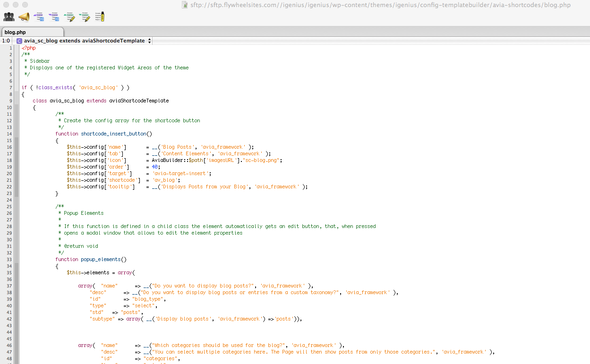
Task: Click the document proxy icon in title bar
Action: coord(185,5)
